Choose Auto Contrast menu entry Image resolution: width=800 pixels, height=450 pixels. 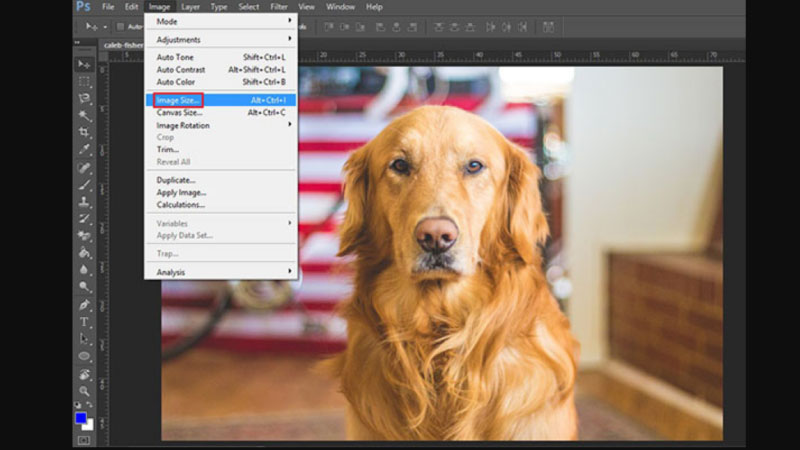tap(221, 69)
